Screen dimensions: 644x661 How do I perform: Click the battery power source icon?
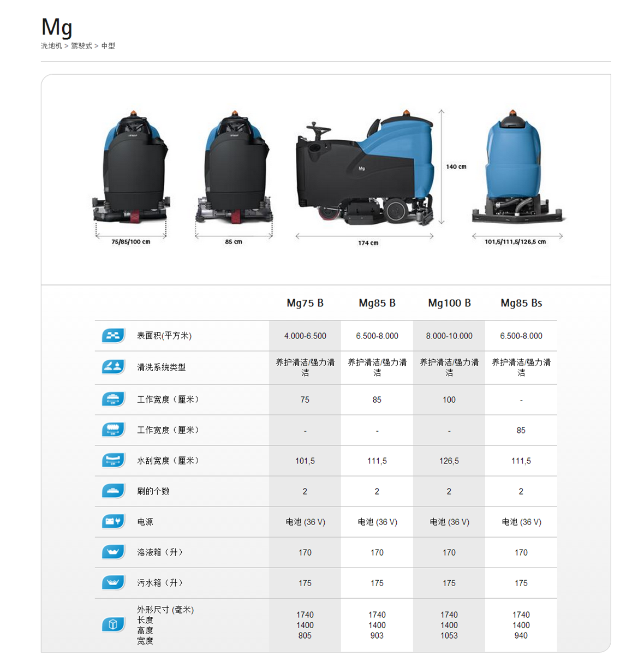pyautogui.click(x=114, y=521)
